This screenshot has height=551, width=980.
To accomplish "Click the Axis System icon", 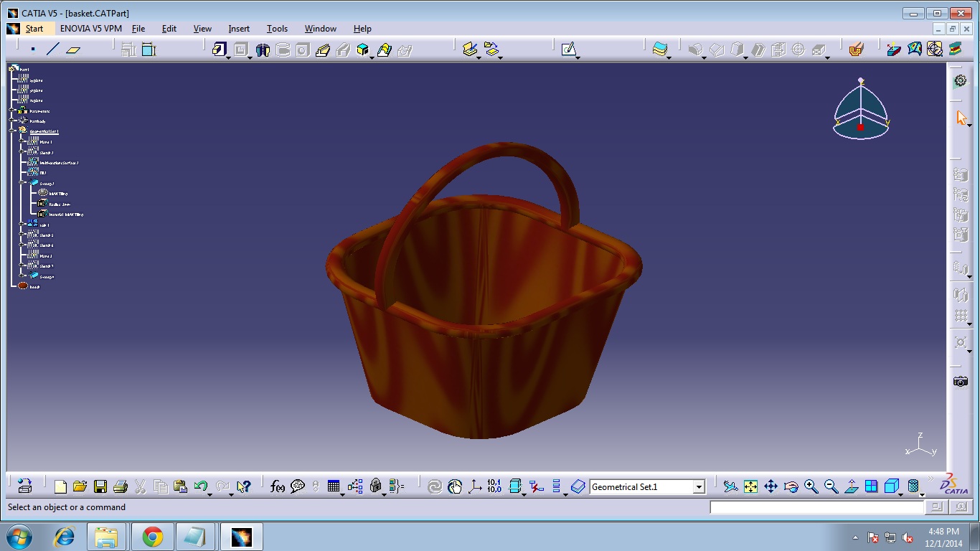I will pos(475,486).
